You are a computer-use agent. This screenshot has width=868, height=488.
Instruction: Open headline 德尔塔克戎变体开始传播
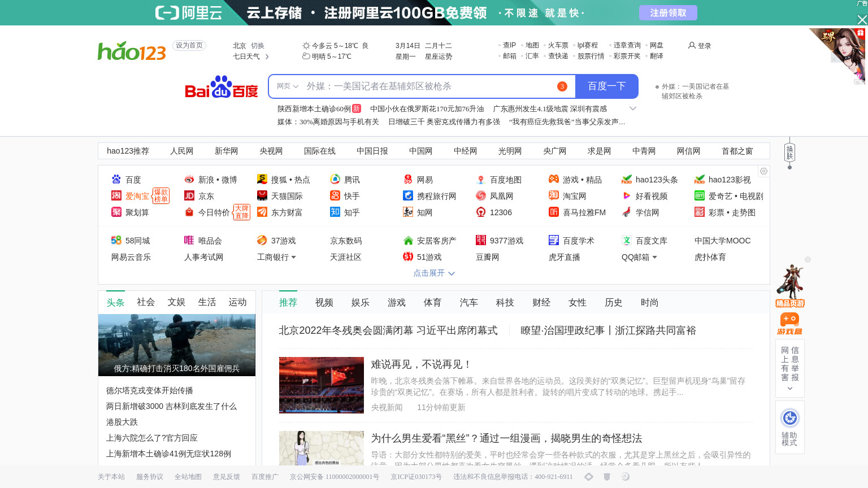click(150, 390)
